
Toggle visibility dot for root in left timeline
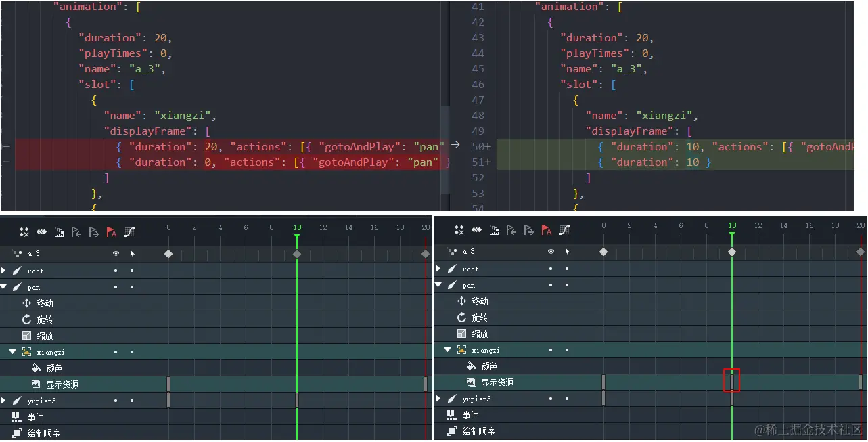pos(116,271)
